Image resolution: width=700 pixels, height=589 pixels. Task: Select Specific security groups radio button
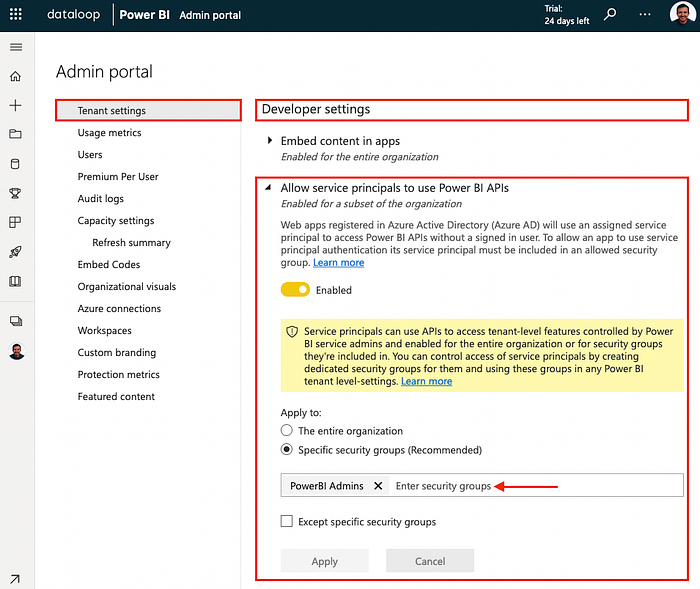(287, 449)
